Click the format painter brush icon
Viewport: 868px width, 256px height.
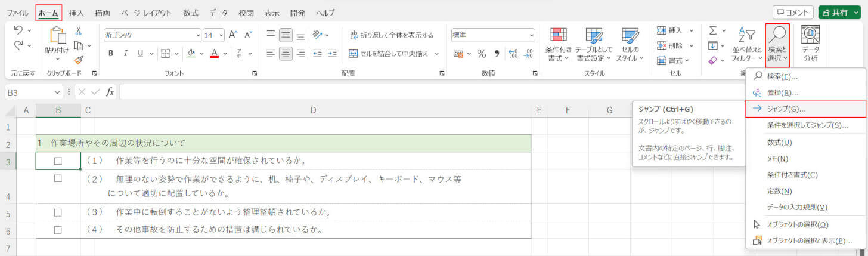point(78,60)
